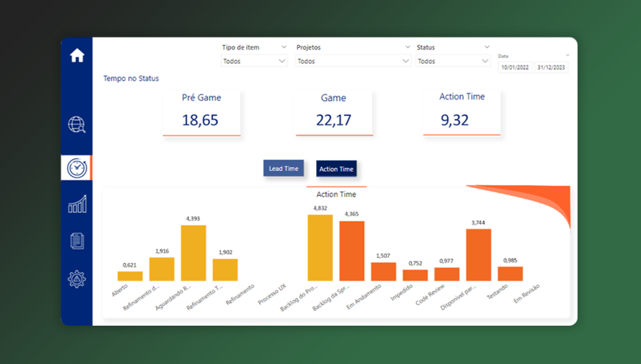Click the orange Disponível par bar 3,744
The image size is (641, 364).
tap(478, 255)
